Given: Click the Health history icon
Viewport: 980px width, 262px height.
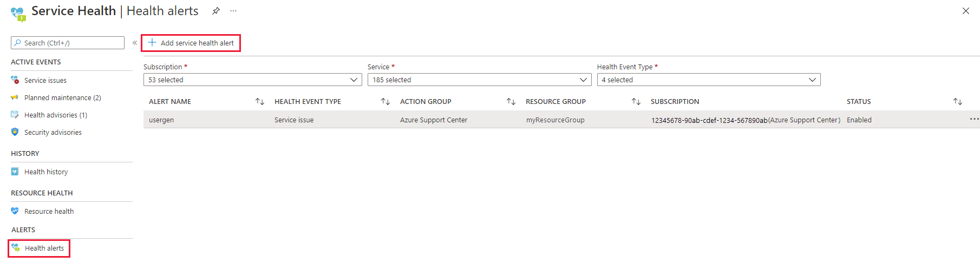Looking at the screenshot, I should 15,172.
